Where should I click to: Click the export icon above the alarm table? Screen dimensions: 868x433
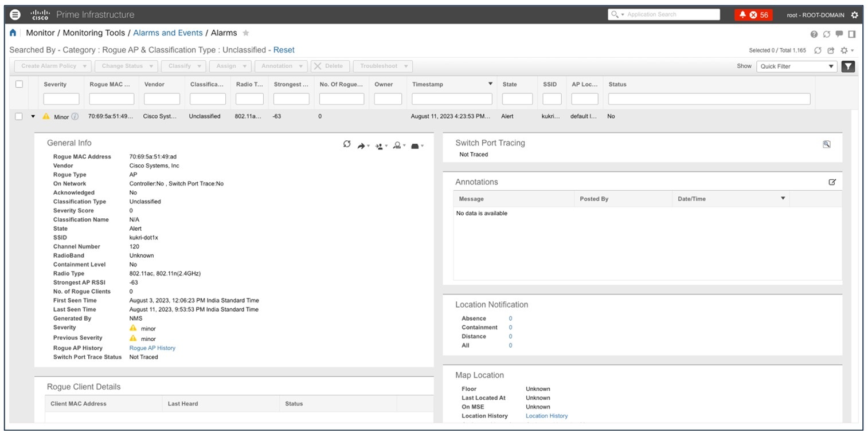[x=830, y=50]
